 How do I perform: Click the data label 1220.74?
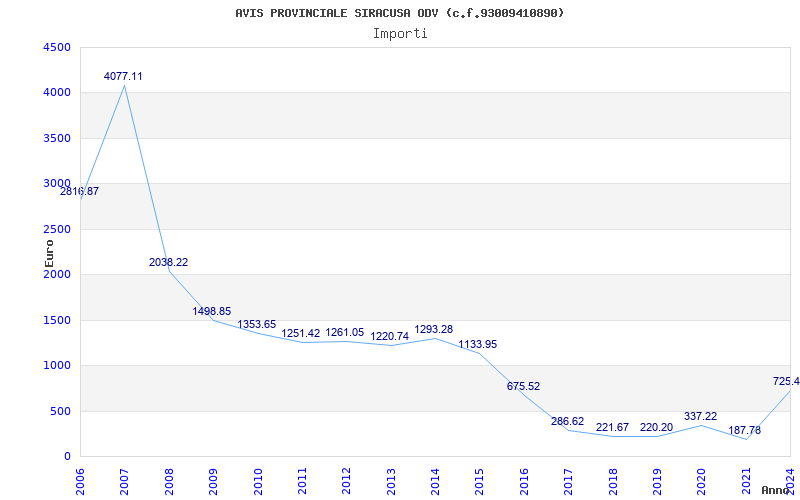point(389,337)
